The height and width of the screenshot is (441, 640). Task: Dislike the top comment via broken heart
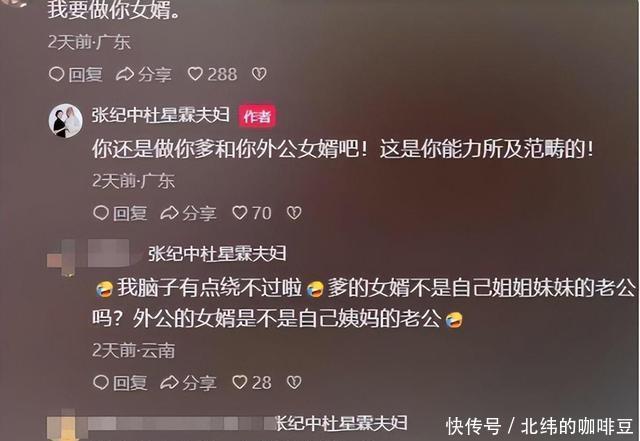(259, 74)
